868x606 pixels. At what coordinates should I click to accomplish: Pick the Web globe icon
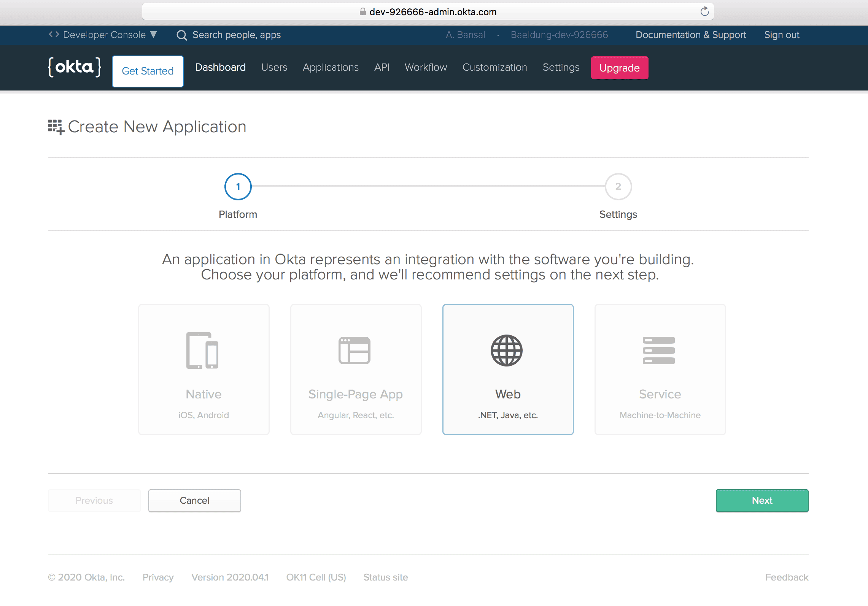[507, 350]
